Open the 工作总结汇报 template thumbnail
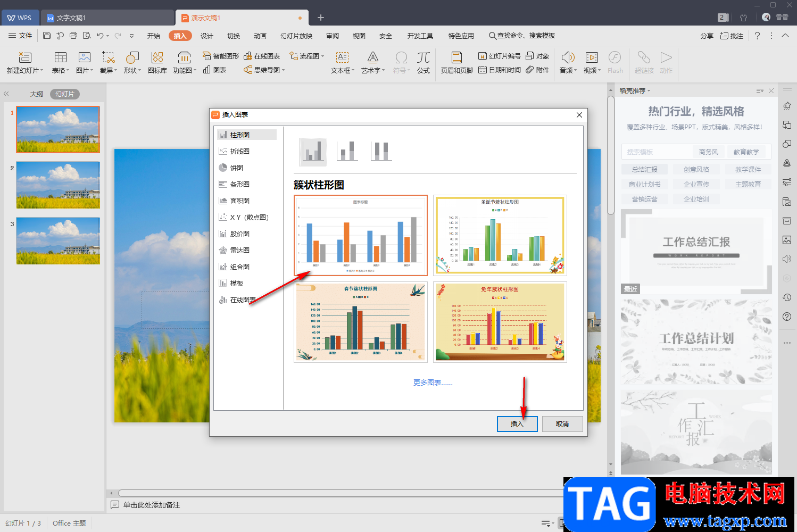The image size is (797, 532). (696, 251)
